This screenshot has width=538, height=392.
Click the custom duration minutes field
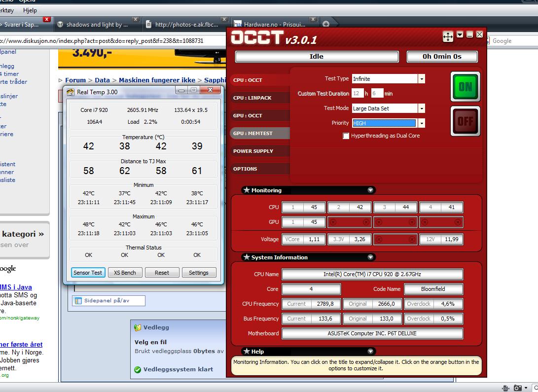pyautogui.click(x=377, y=93)
